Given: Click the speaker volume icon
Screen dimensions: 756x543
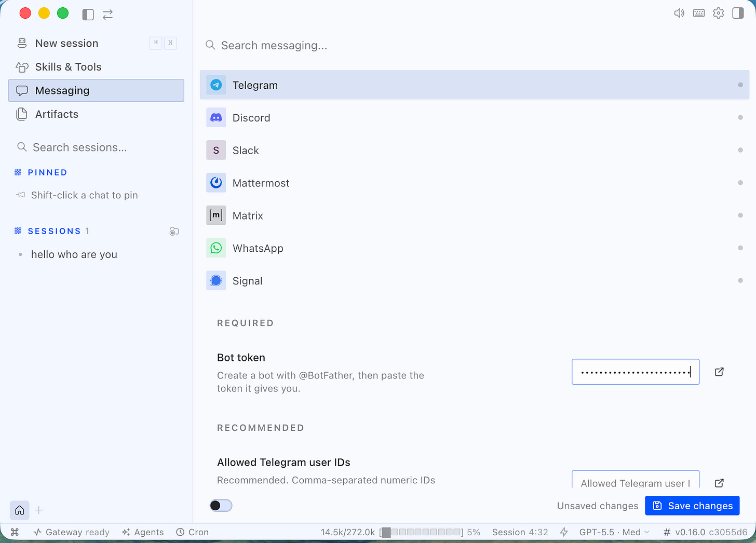Looking at the screenshot, I should coord(679,13).
